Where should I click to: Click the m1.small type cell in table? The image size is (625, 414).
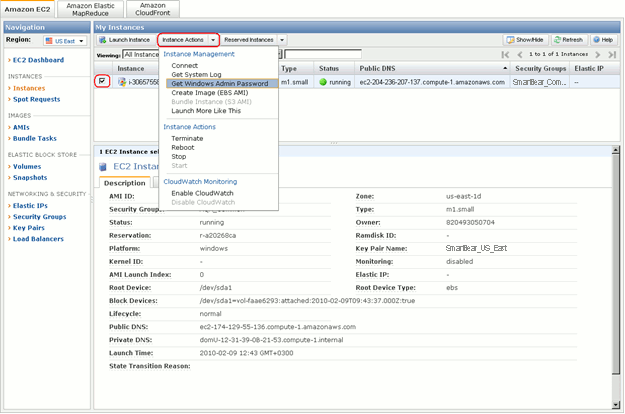tap(295, 82)
